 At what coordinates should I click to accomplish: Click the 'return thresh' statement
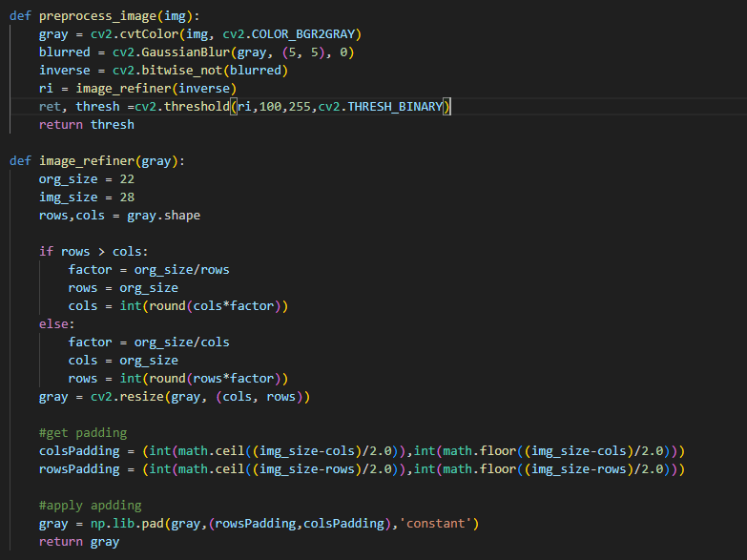tap(86, 125)
